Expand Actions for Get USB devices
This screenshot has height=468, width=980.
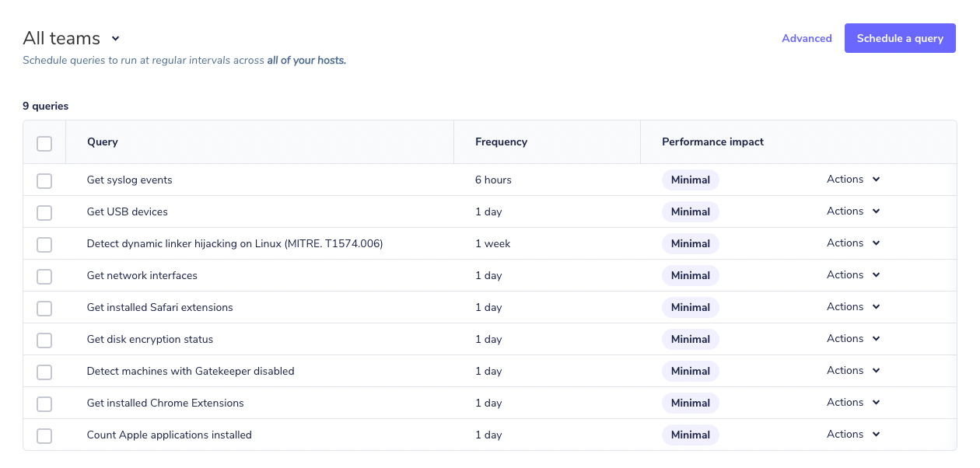[852, 211]
